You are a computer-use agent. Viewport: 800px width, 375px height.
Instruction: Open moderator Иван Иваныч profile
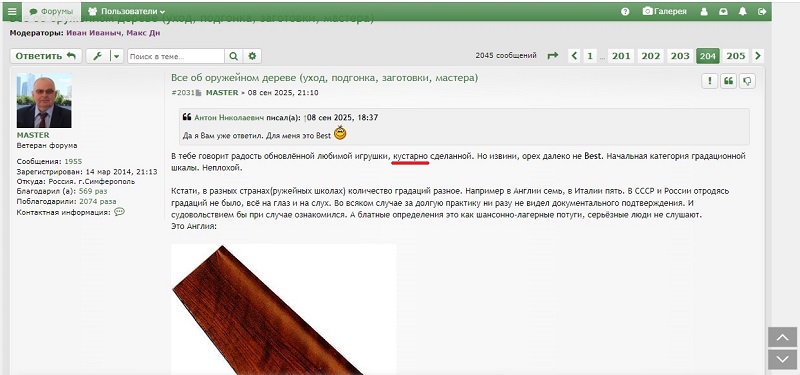(x=94, y=33)
